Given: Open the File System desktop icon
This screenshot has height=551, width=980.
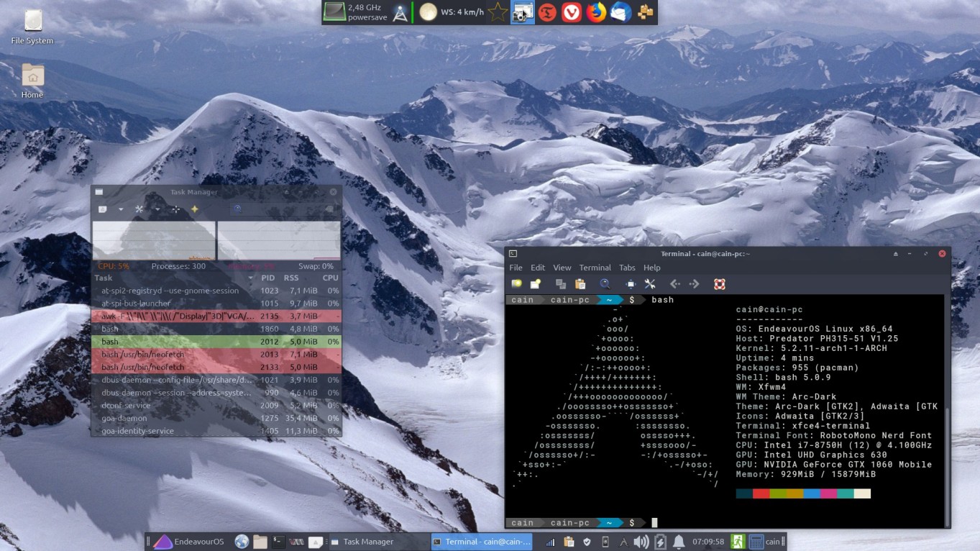Looking at the screenshot, I should tap(32, 27).
